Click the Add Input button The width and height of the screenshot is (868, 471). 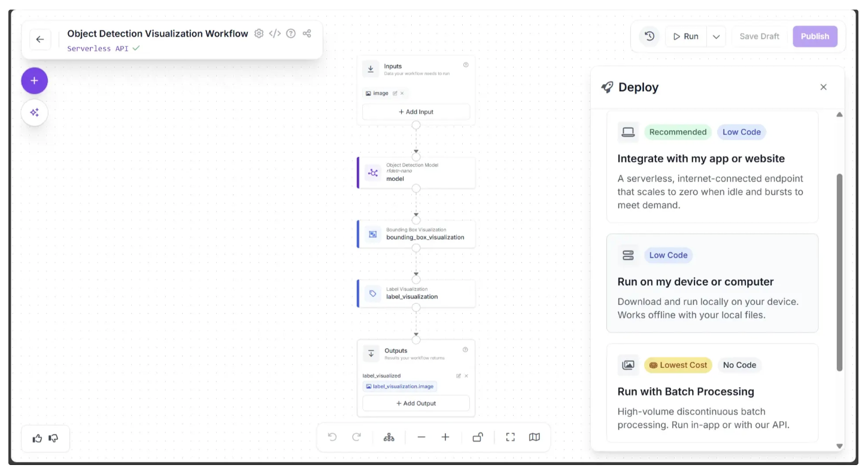point(416,112)
